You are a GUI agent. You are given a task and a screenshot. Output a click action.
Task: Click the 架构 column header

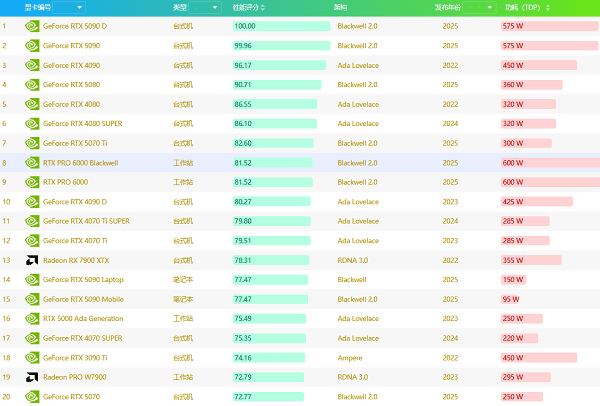pos(344,7)
